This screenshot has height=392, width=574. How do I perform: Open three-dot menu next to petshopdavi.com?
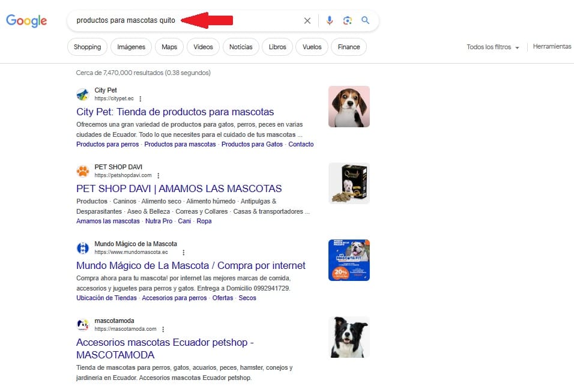(x=158, y=176)
